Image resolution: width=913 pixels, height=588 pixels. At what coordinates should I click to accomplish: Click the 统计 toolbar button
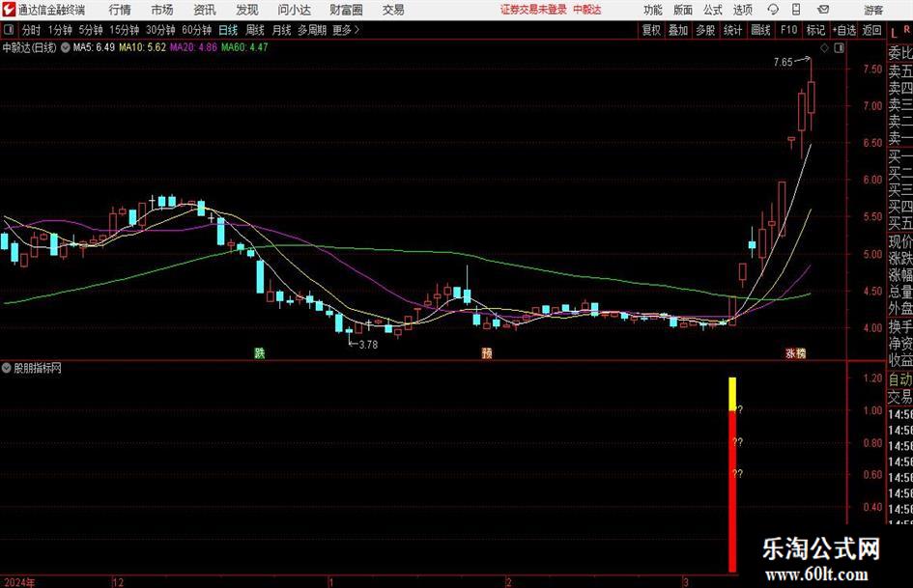click(x=732, y=30)
